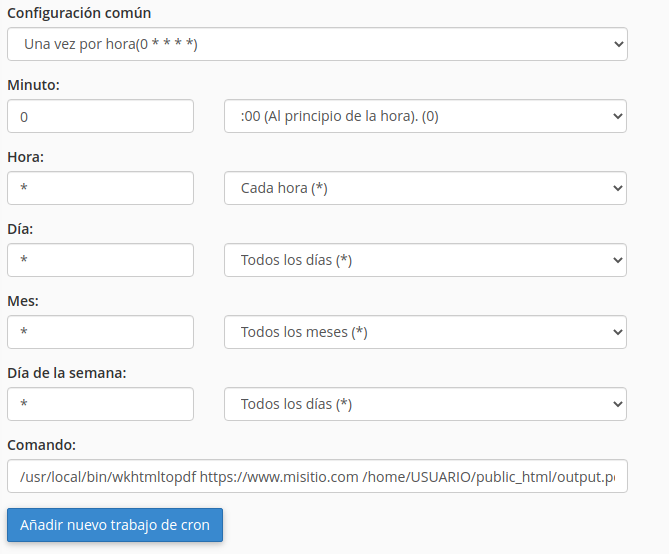
Task: Expand the 'Todos los días' dropdown beside Día field
Action: coord(425,260)
